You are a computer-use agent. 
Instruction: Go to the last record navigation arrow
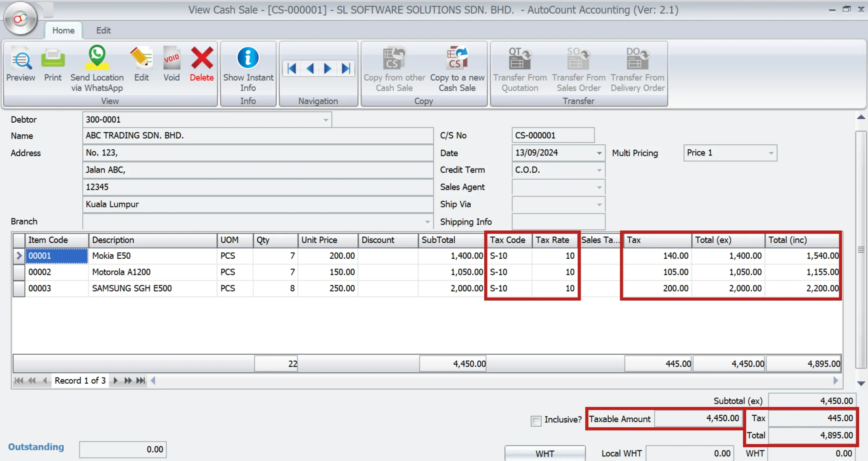(346, 69)
